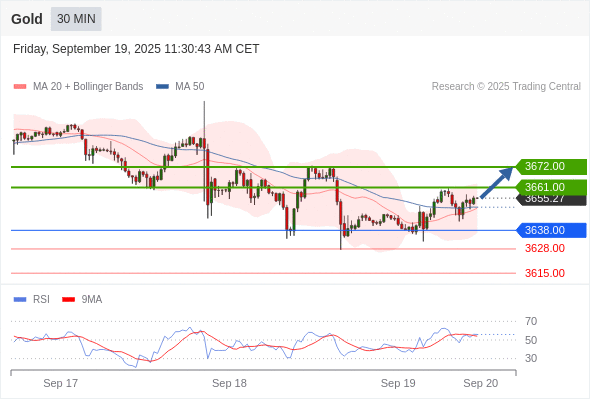Click the 3615.00 support level label

click(544, 273)
